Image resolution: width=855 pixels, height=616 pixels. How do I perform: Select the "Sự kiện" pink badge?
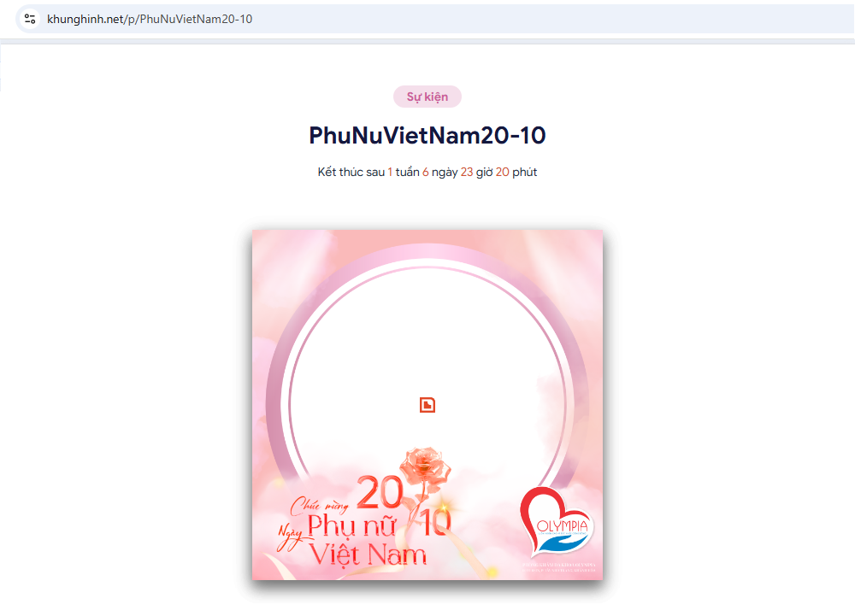pos(427,97)
